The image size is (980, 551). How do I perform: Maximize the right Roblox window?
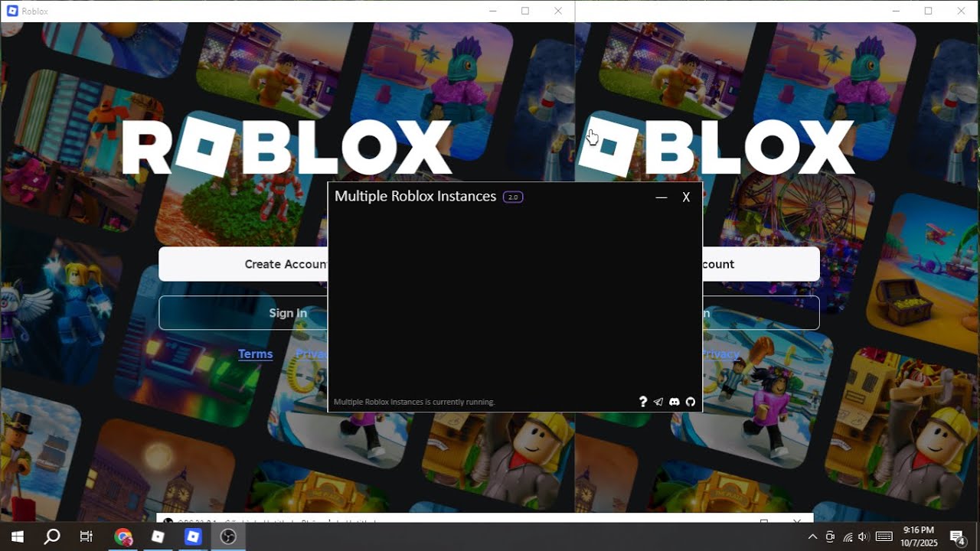point(928,11)
